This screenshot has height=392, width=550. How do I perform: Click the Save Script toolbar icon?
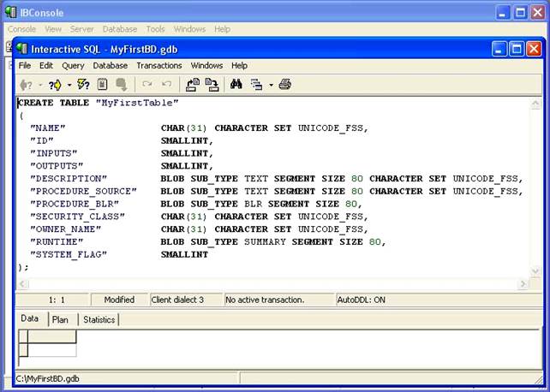(211, 84)
